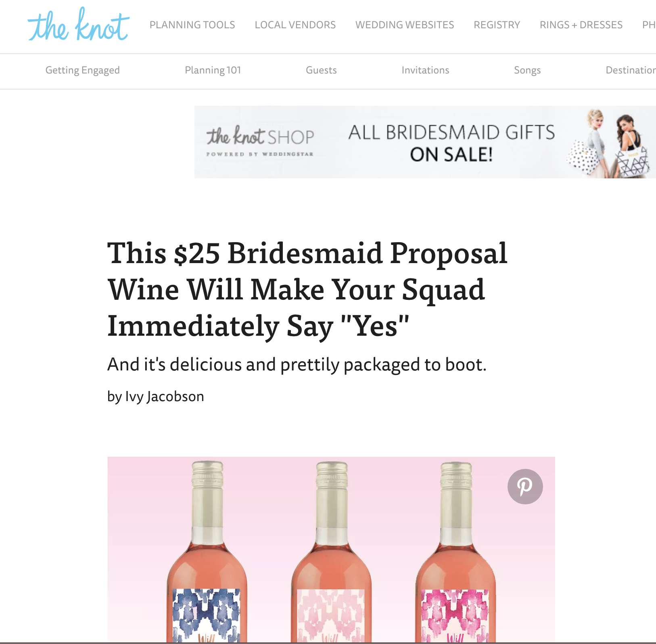
Task: Go to Wedding Websites section
Action: coord(405,25)
